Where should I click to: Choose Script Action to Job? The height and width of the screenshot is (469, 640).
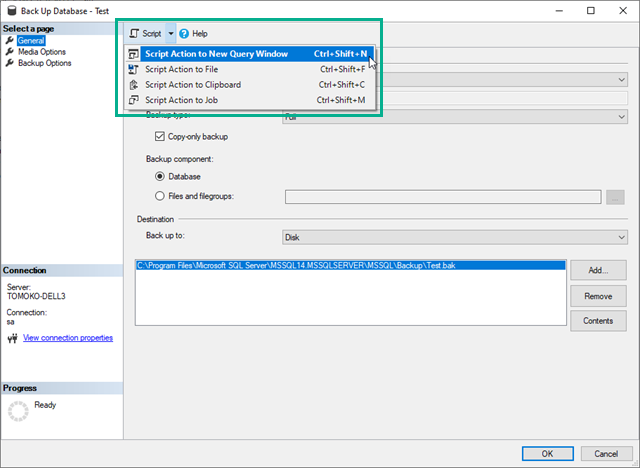click(249, 100)
